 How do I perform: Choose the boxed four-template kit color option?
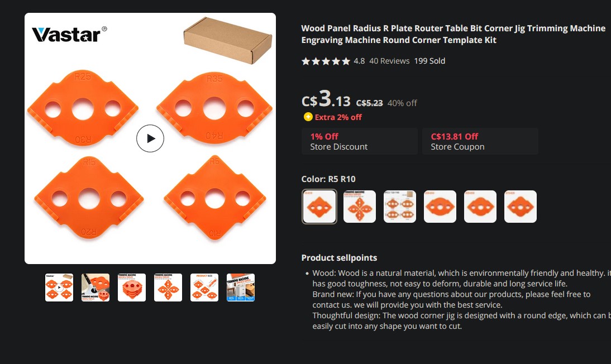click(x=400, y=207)
